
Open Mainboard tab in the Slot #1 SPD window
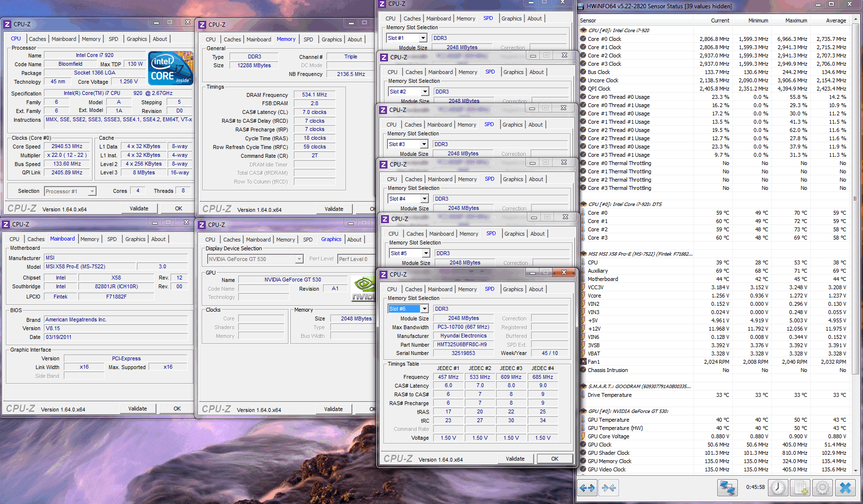[x=439, y=19]
